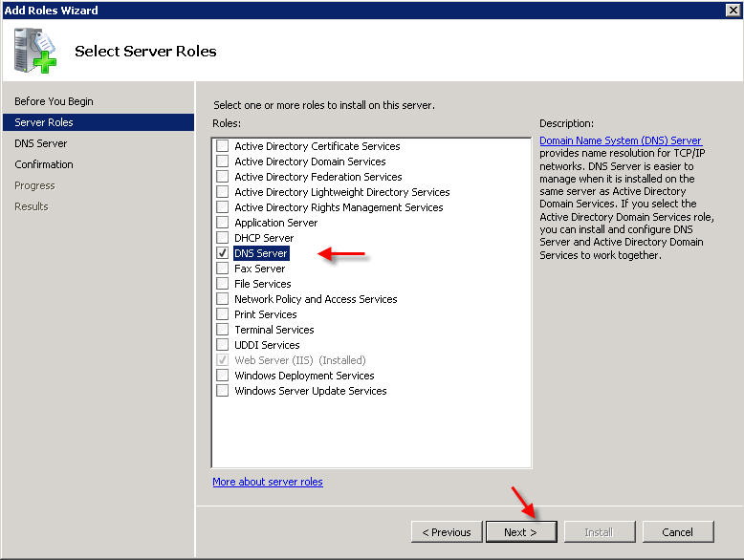The image size is (744, 560).
Task: Select the Active Directory Domain Services label
Action: (x=310, y=162)
